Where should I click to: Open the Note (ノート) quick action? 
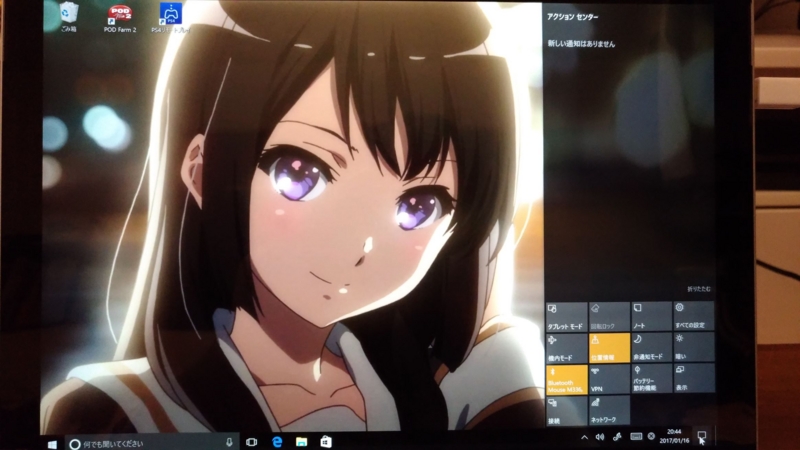coord(652,316)
